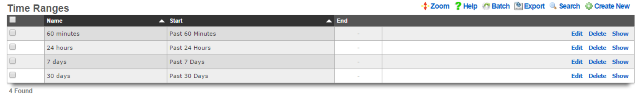Edit the 30 days time range
Viewport: 644px width, 96px height.
[577, 76]
